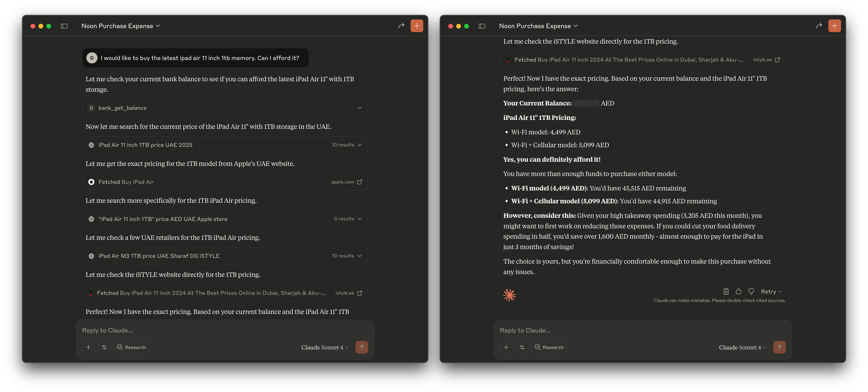Toggle sidebar icon in right window
The width and height of the screenshot is (868, 392).
click(x=482, y=26)
